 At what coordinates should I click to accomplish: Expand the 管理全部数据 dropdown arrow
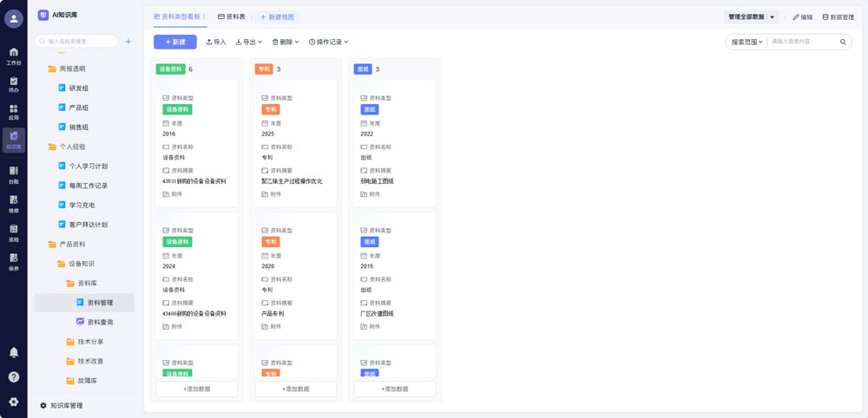pyautogui.click(x=773, y=16)
